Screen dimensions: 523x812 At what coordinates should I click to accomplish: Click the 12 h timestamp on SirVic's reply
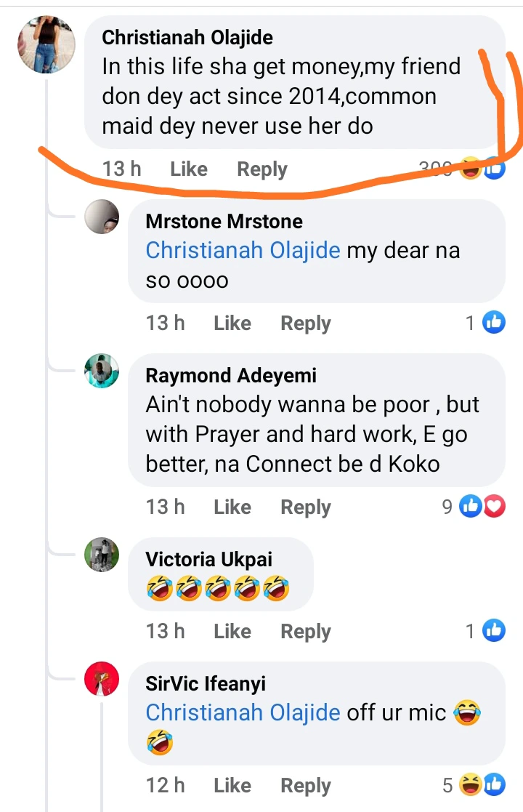click(x=166, y=786)
